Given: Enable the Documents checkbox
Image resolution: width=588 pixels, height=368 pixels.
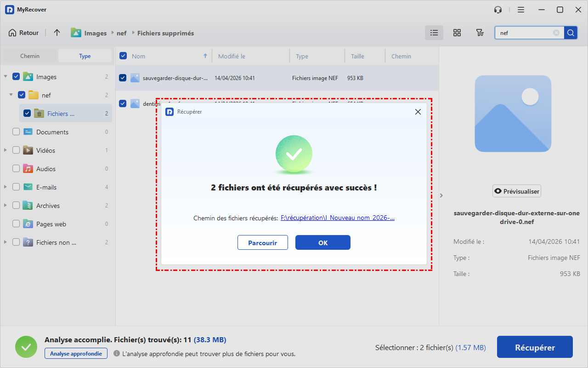Looking at the screenshot, I should [16, 132].
